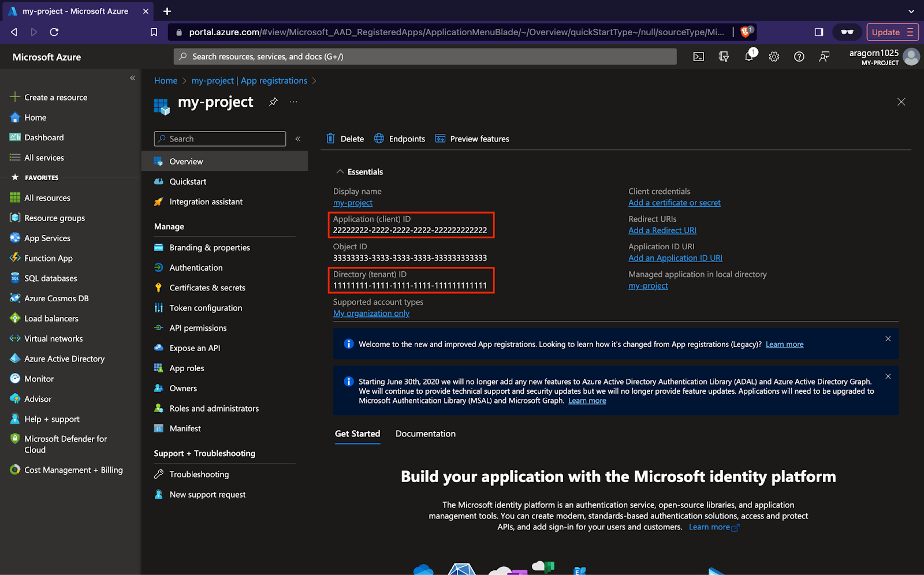This screenshot has height=575, width=924.
Task: Open a new browser tab
Action: [x=167, y=11]
